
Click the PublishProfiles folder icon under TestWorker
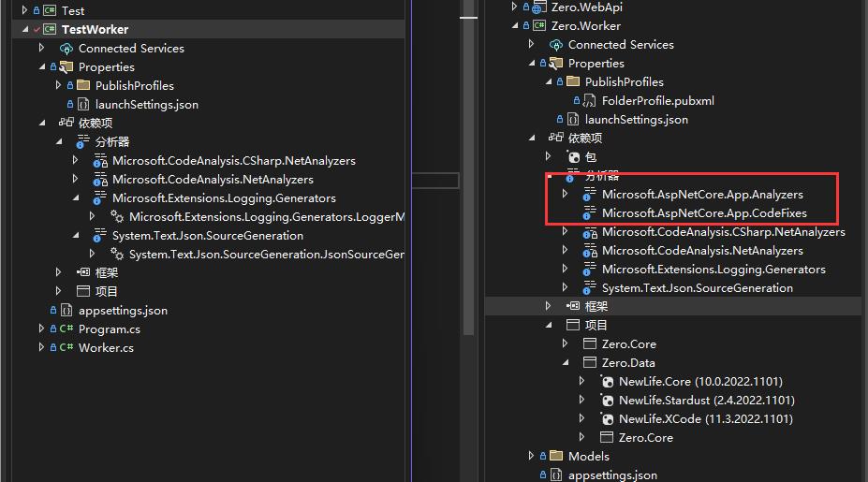pos(83,85)
